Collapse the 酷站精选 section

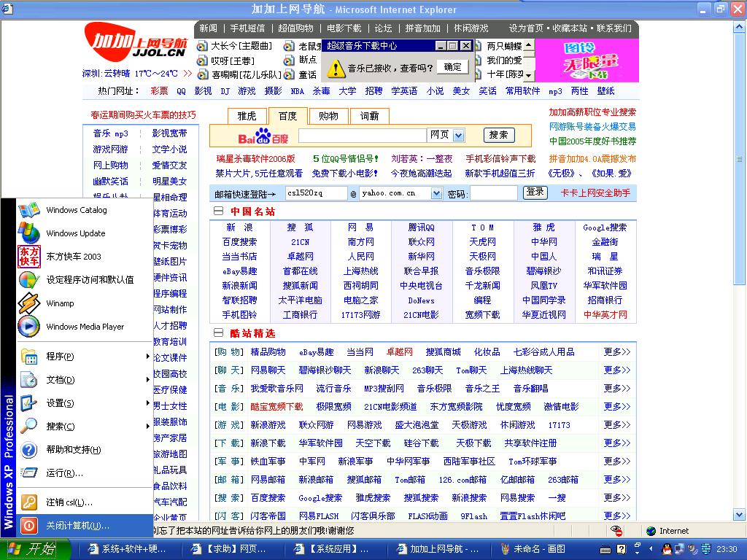218,333
